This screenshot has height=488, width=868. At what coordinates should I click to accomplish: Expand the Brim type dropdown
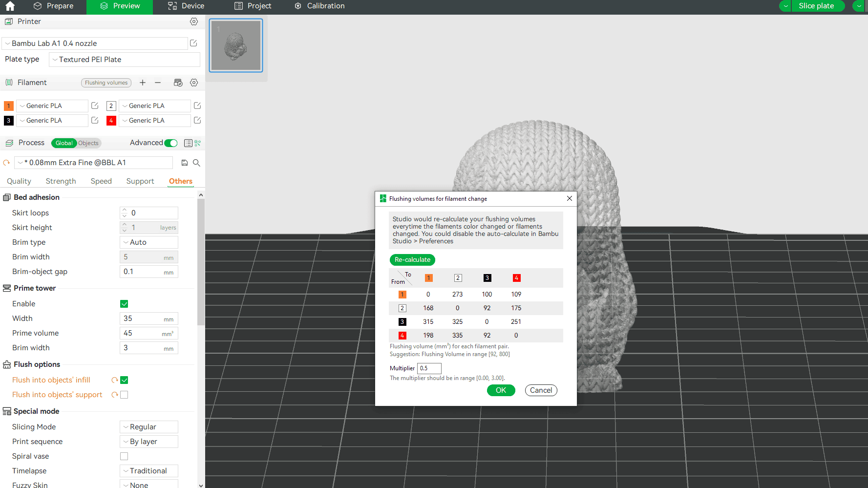pos(149,242)
